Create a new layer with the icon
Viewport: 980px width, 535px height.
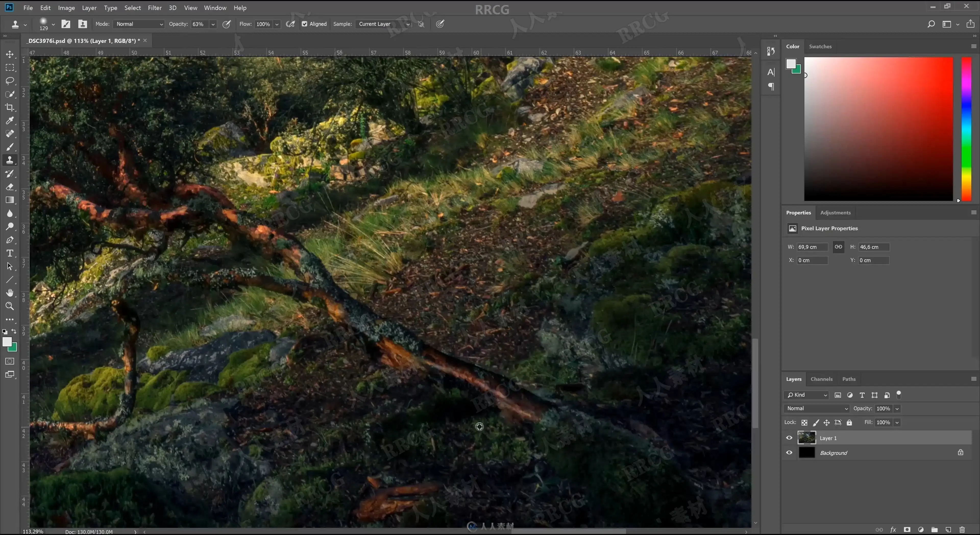click(948, 529)
